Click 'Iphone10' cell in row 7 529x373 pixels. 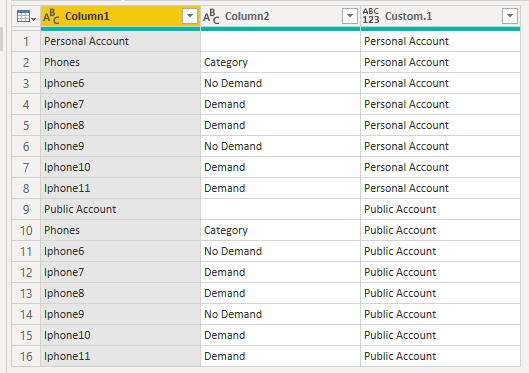(x=120, y=167)
